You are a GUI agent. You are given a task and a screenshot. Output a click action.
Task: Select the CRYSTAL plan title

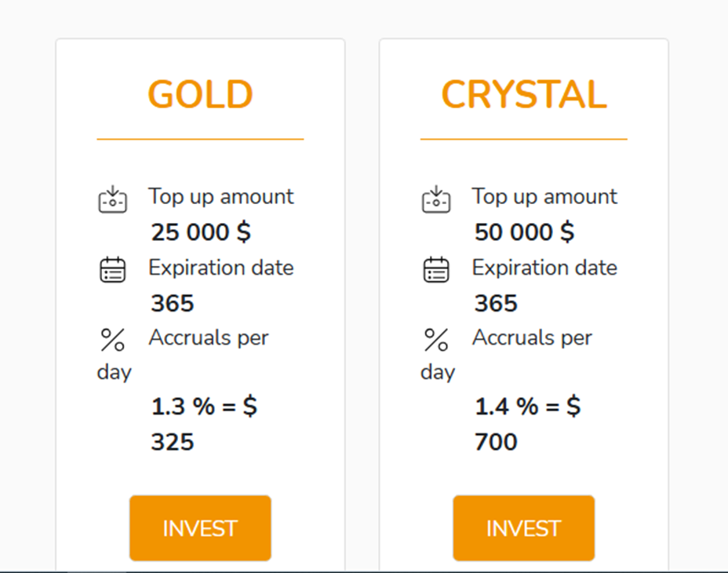[523, 95]
